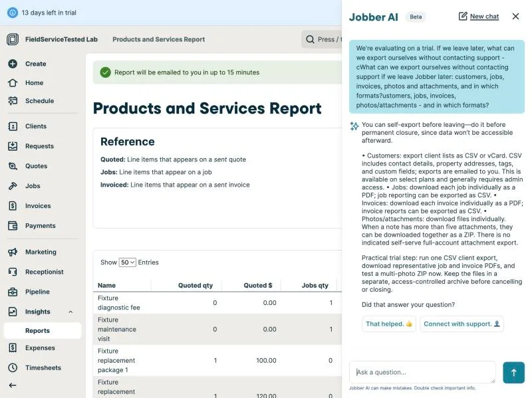Collapse sidebar with back arrow icon
532x398 pixels.
pyautogui.click(x=13, y=385)
